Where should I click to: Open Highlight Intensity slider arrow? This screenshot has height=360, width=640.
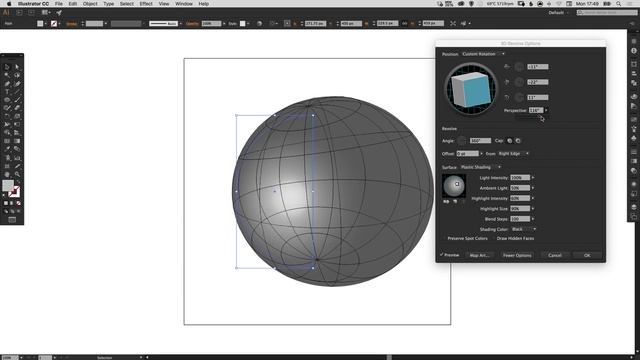pos(533,198)
